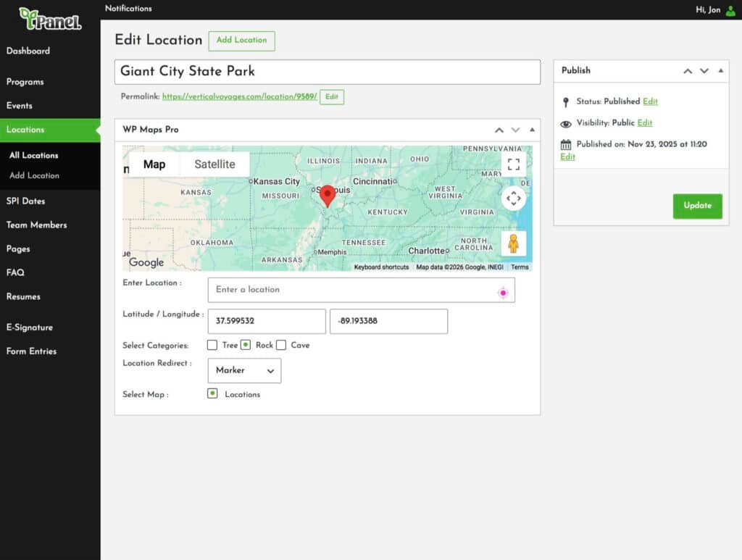
Task: Toggle the Locations map checkbox
Action: (x=212, y=393)
